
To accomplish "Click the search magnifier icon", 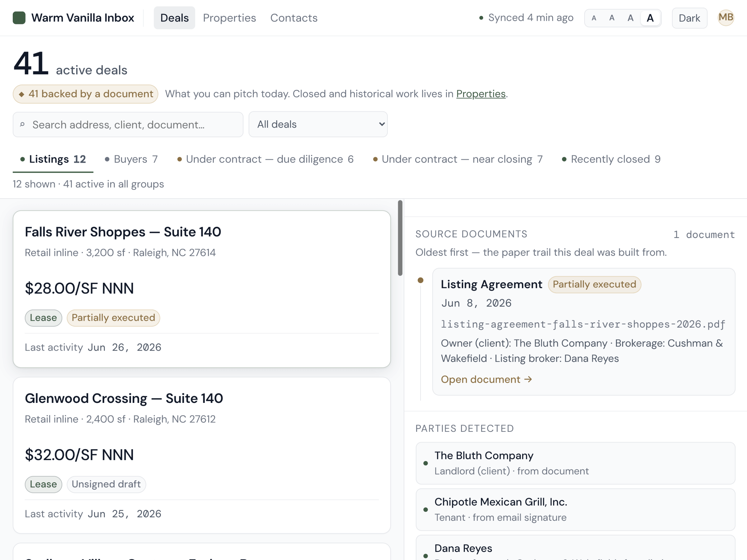I will pos(22,124).
